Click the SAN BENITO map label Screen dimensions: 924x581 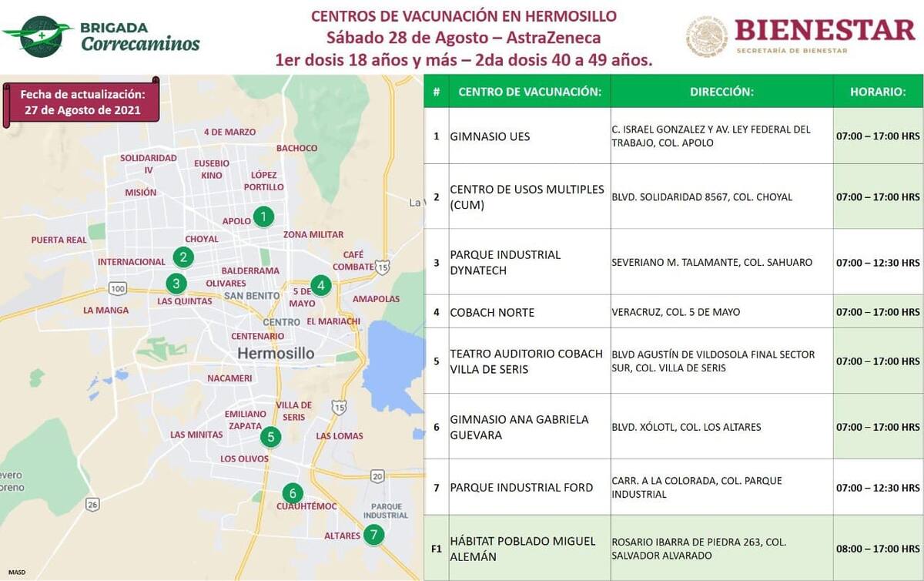tap(252, 296)
